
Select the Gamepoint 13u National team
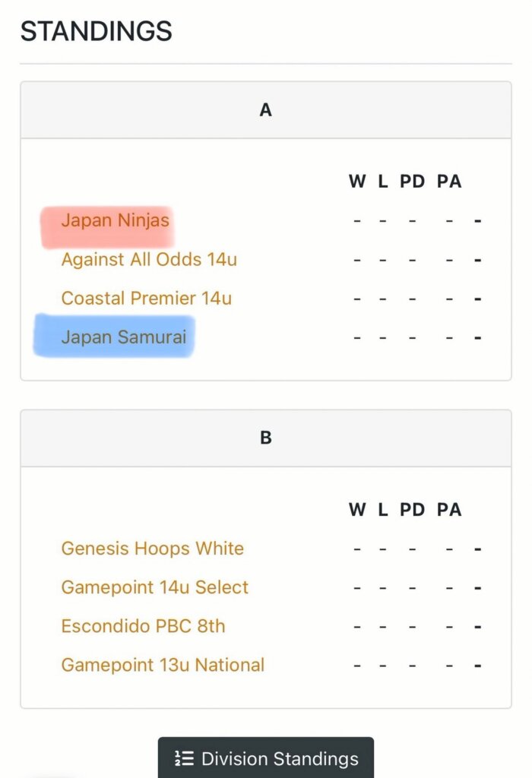(163, 665)
